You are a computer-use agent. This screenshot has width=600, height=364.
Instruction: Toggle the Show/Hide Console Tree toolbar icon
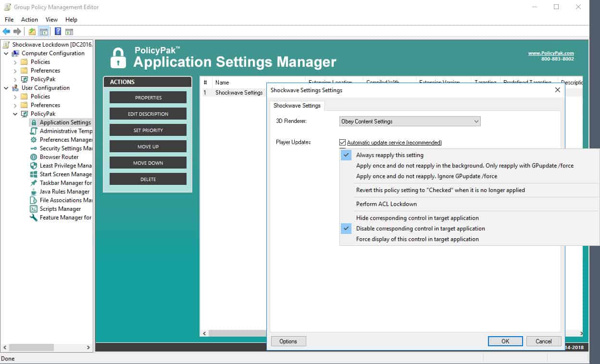(44, 32)
